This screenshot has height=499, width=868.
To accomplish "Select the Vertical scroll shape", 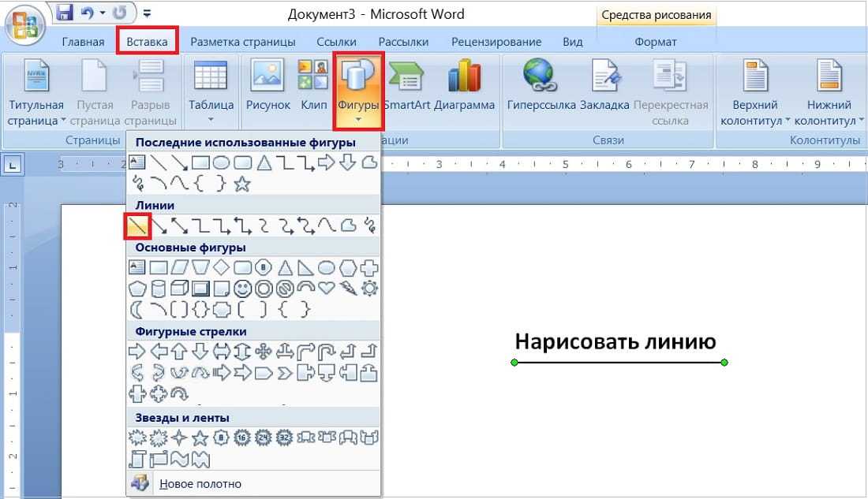I will tap(137, 459).
